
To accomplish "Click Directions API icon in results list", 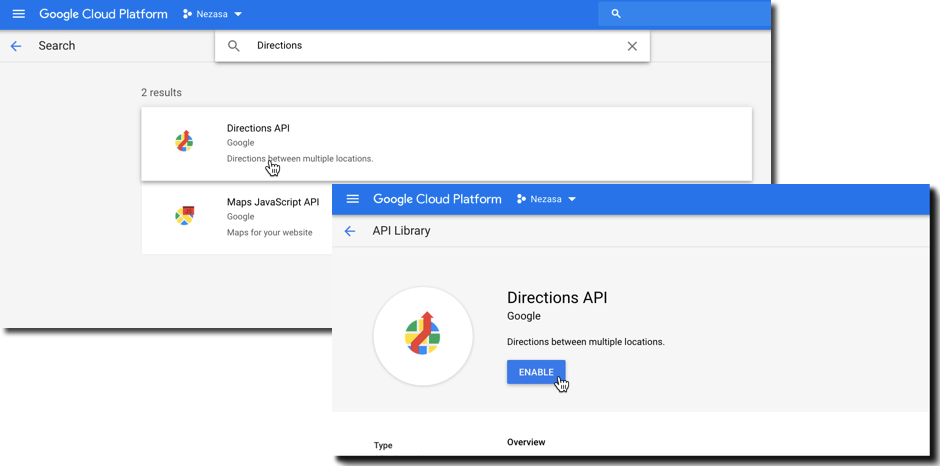I will click(x=184, y=142).
